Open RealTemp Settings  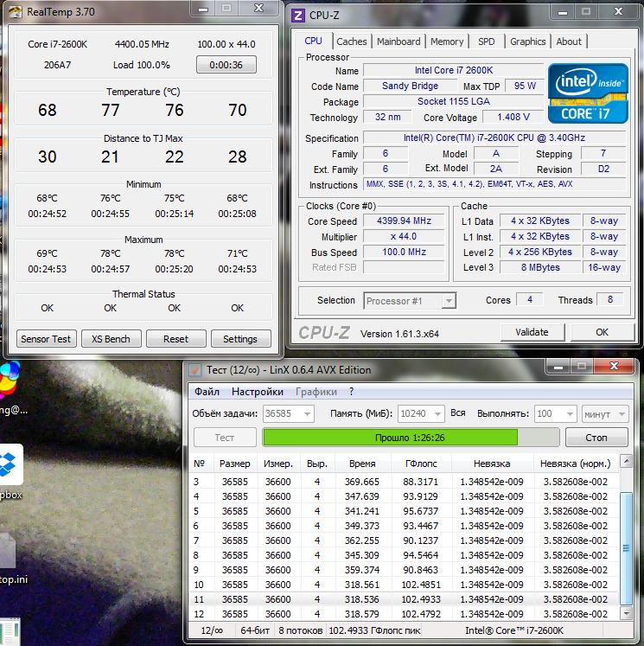click(240, 339)
